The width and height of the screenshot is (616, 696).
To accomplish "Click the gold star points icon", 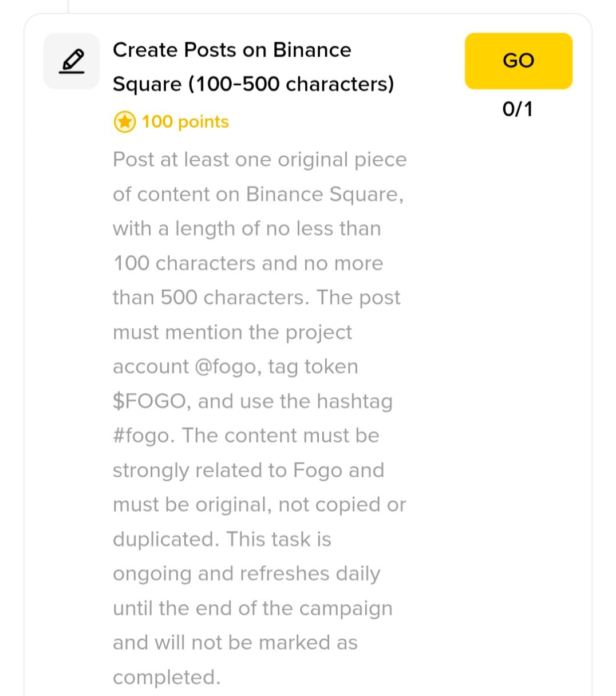I will (124, 122).
